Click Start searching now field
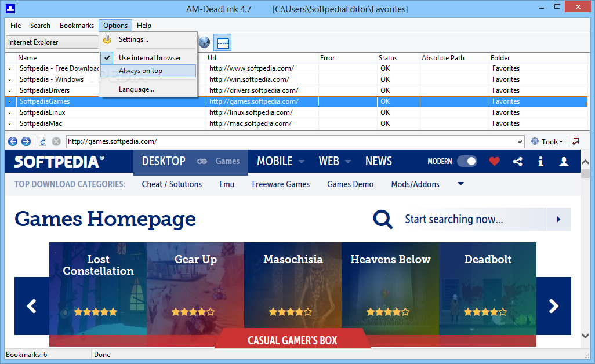Screen dimensions: 595x364 pos(474,219)
